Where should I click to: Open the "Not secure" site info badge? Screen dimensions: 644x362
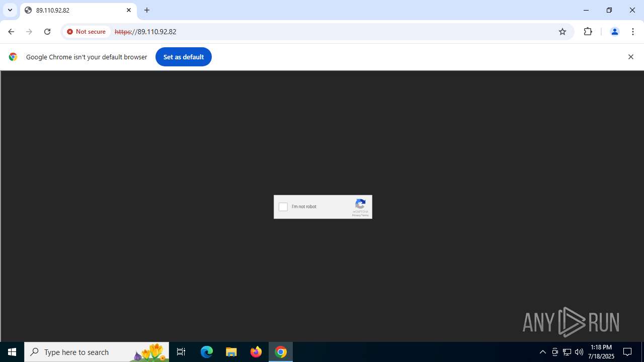87,32
